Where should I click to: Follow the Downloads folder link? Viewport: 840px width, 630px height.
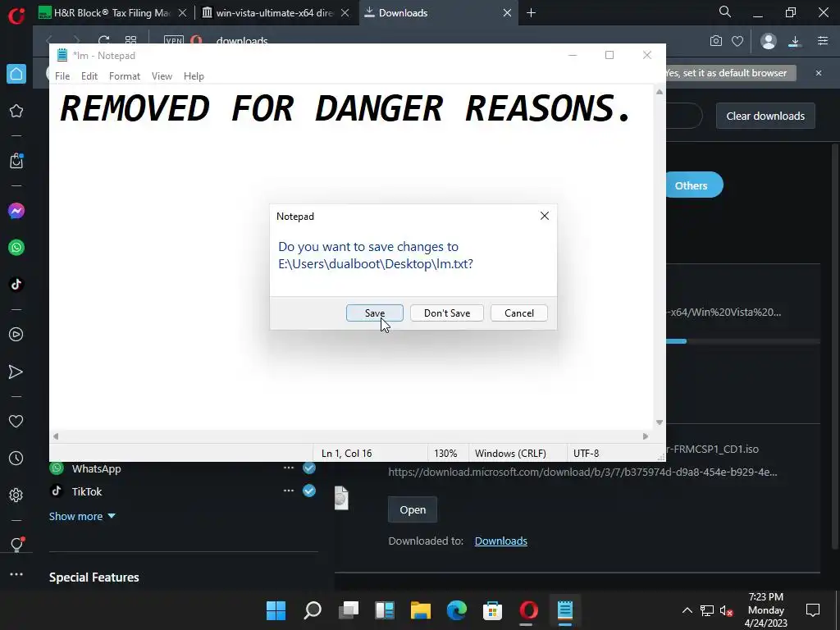click(x=501, y=541)
